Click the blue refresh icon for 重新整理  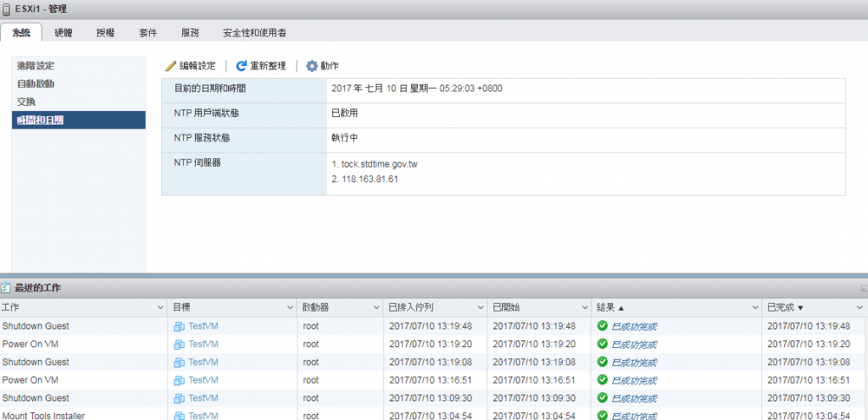[x=241, y=66]
